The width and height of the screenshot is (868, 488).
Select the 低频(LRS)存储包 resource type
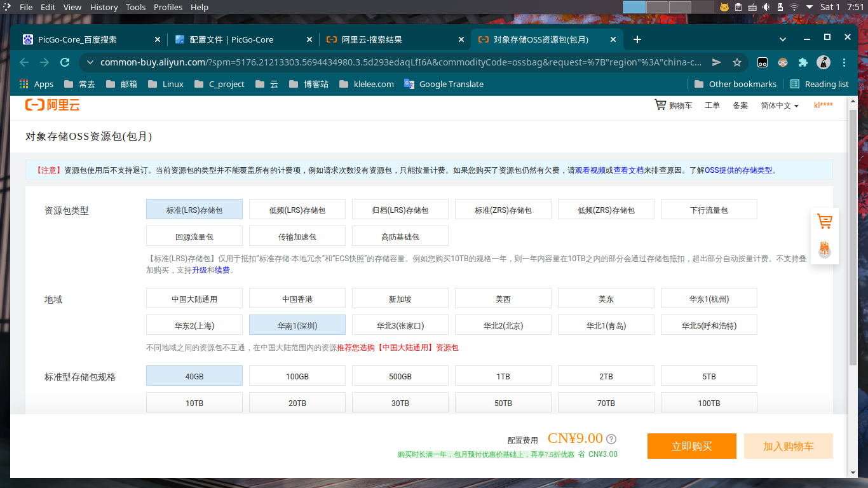(297, 210)
